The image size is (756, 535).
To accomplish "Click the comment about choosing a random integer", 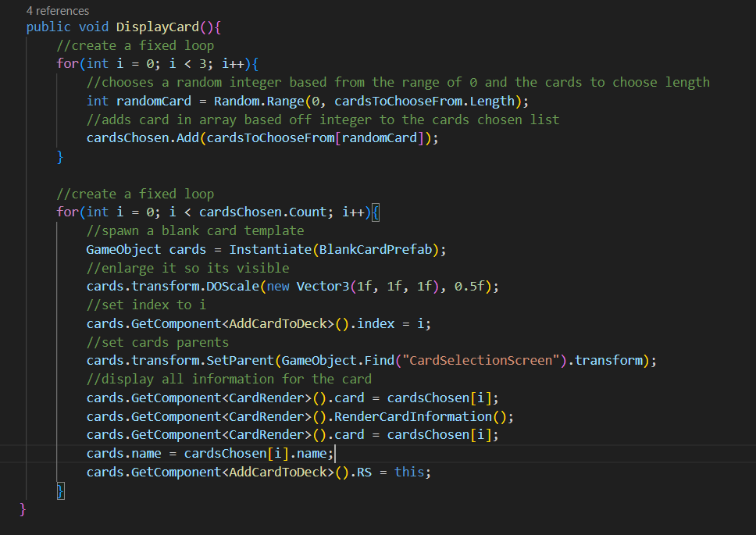I will [398, 83].
